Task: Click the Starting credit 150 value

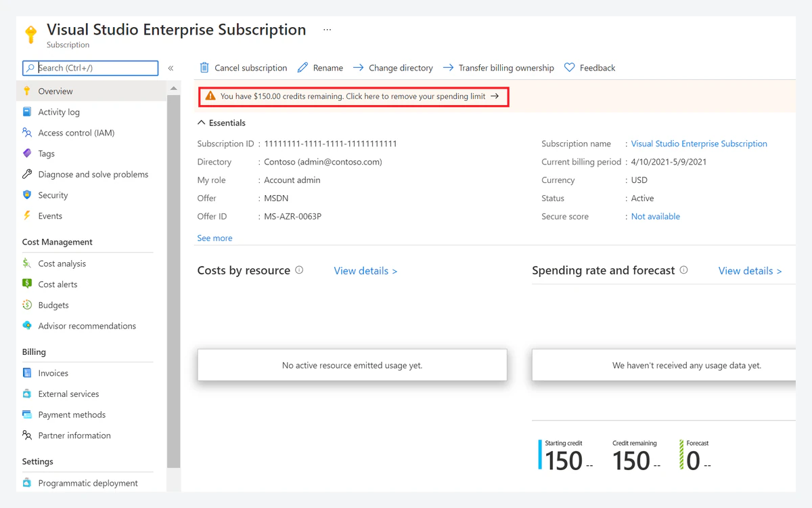Action: [564, 461]
